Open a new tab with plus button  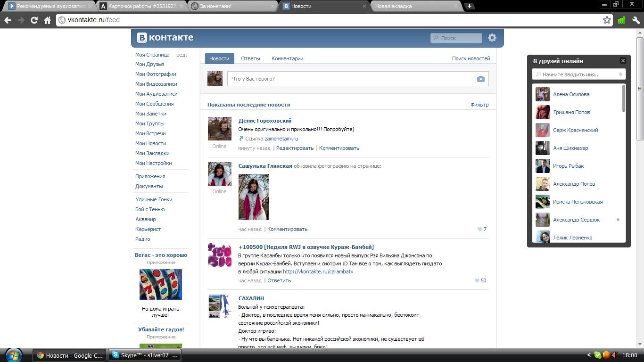tap(470, 6)
